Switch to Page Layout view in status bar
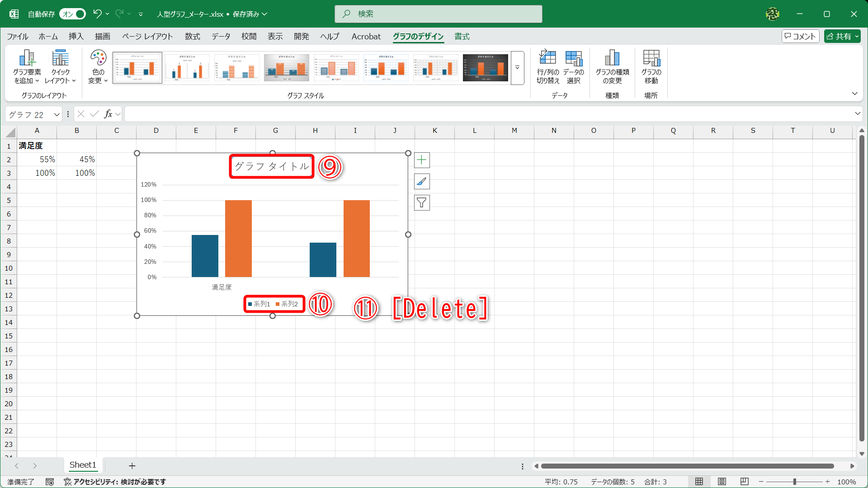Viewport: 868px width, 488px height. tap(722, 482)
